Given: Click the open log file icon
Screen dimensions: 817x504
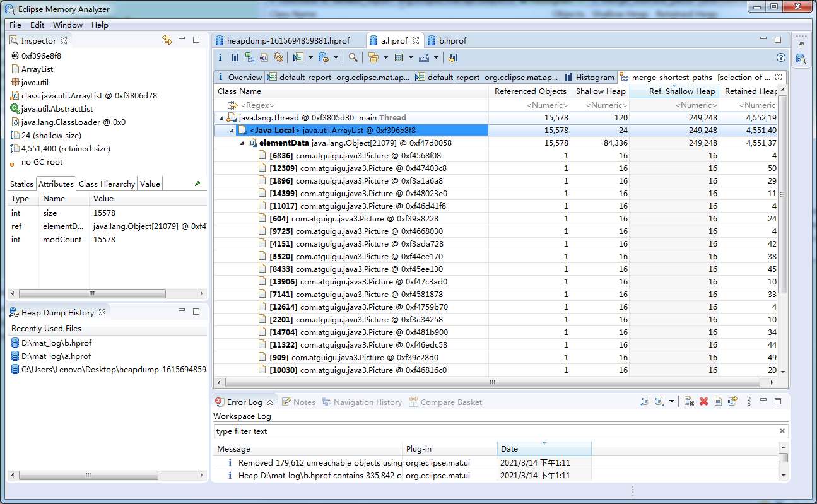Looking at the screenshot, I should pos(718,401).
